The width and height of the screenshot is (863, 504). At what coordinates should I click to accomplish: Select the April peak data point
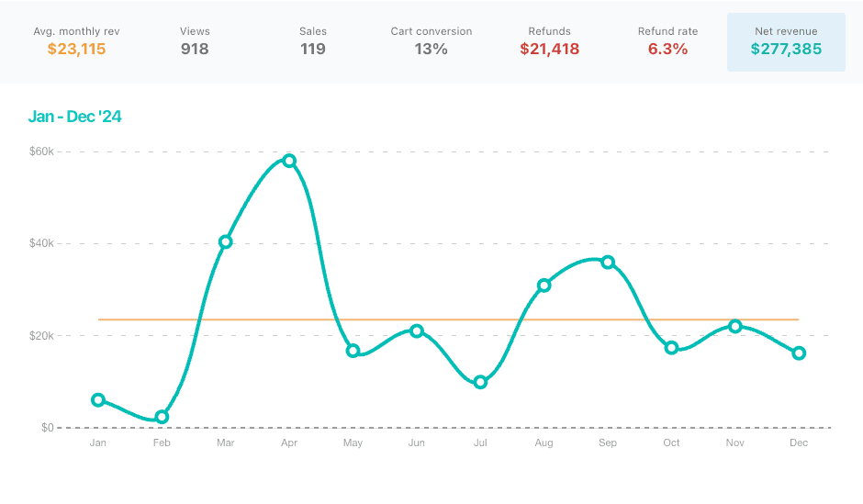[x=289, y=161]
